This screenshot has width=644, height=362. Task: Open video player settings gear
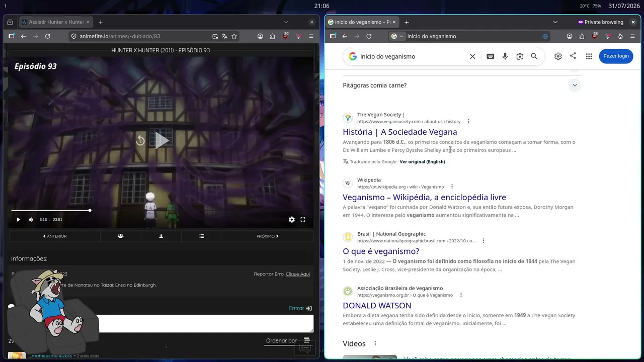tap(292, 220)
